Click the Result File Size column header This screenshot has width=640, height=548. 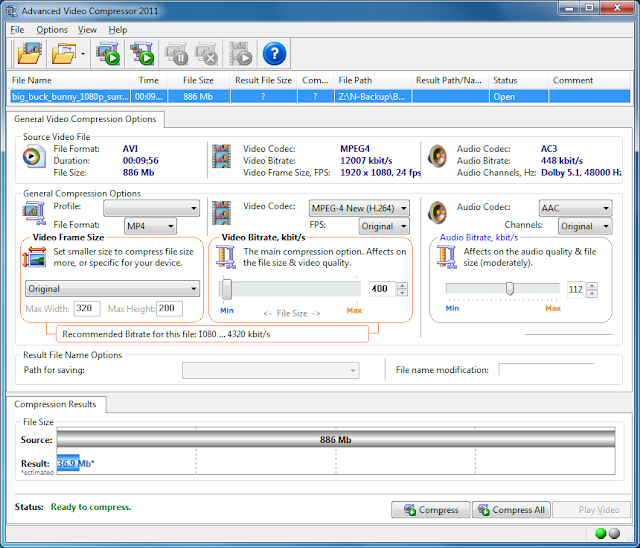pos(263,80)
